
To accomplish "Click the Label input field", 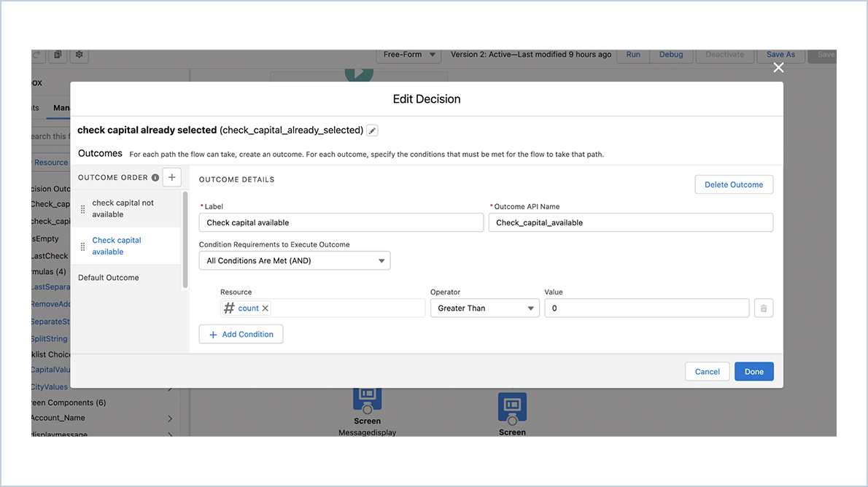I will pos(341,223).
